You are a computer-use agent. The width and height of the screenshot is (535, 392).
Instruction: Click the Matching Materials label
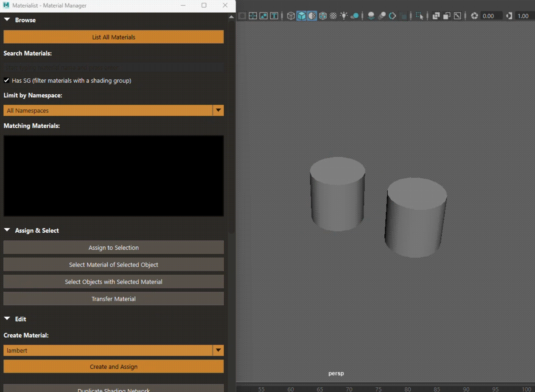click(x=32, y=126)
